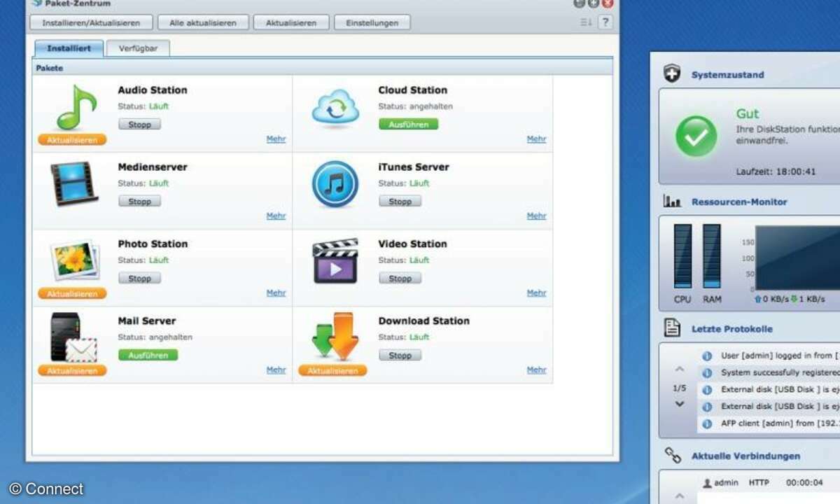Click the Laufzeit: 18:00:41 text

point(776,171)
